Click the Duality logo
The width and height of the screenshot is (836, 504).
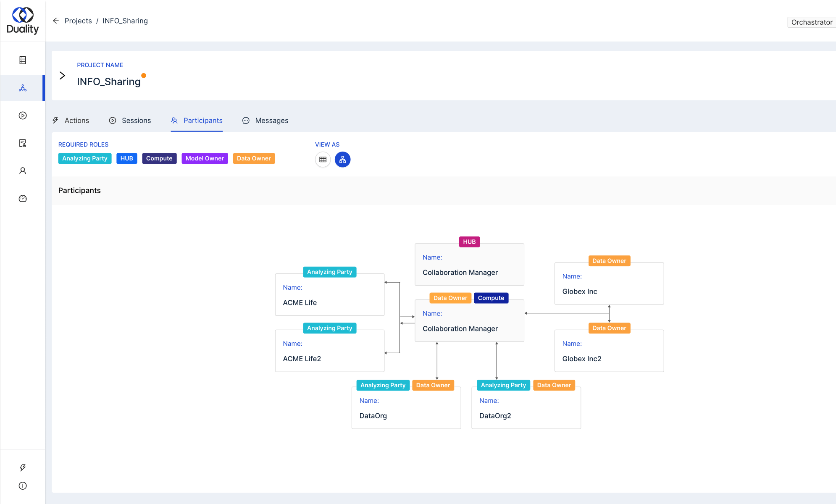click(x=23, y=21)
